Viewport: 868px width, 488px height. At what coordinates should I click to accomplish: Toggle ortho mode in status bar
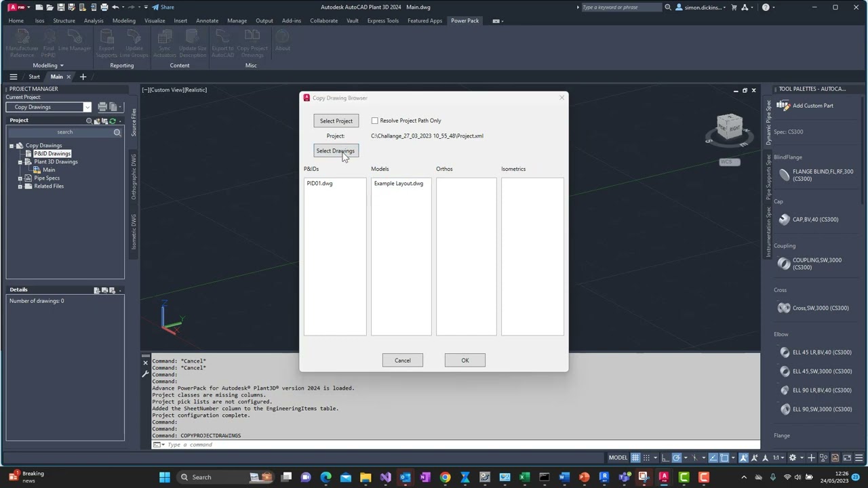click(x=665, y=457)
